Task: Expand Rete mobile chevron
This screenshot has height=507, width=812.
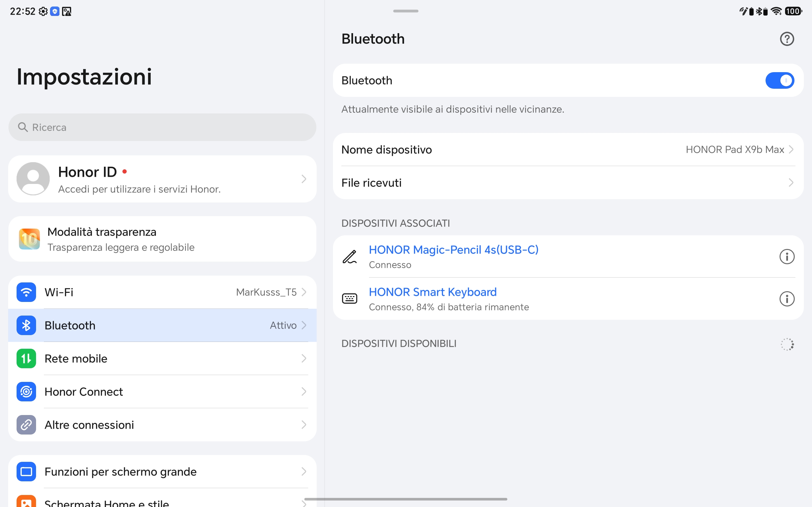Action: pos(304,358)
